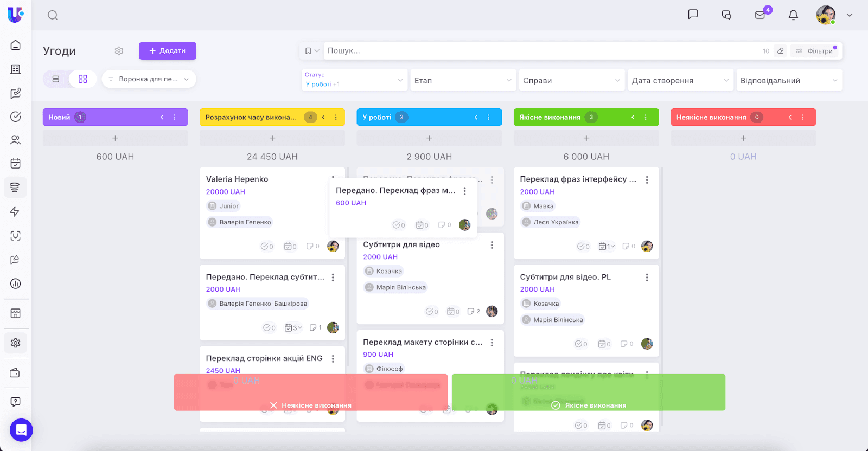Expand the activities dropdown on Переклад фраз інтерфейсу card

607,246
